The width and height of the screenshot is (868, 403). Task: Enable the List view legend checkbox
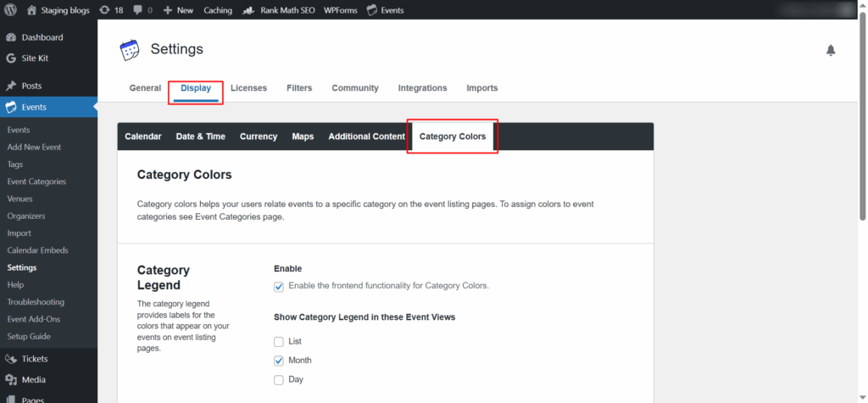pos(279,341)
